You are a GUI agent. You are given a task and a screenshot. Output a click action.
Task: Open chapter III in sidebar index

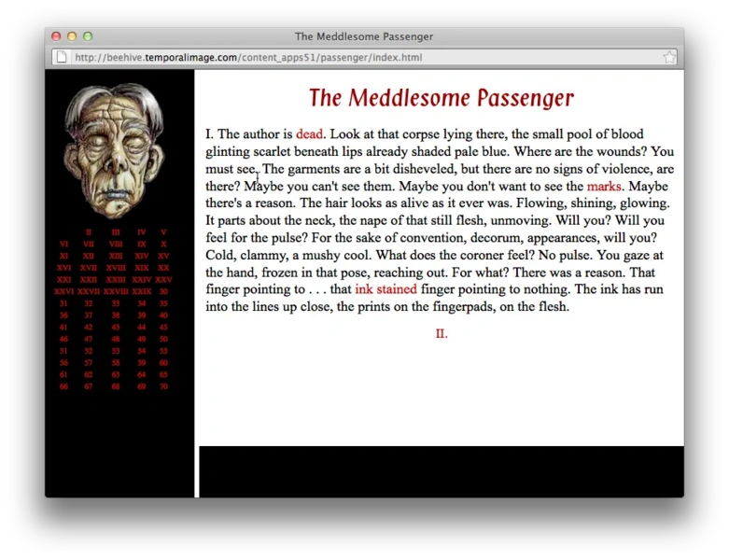point(116,231)
